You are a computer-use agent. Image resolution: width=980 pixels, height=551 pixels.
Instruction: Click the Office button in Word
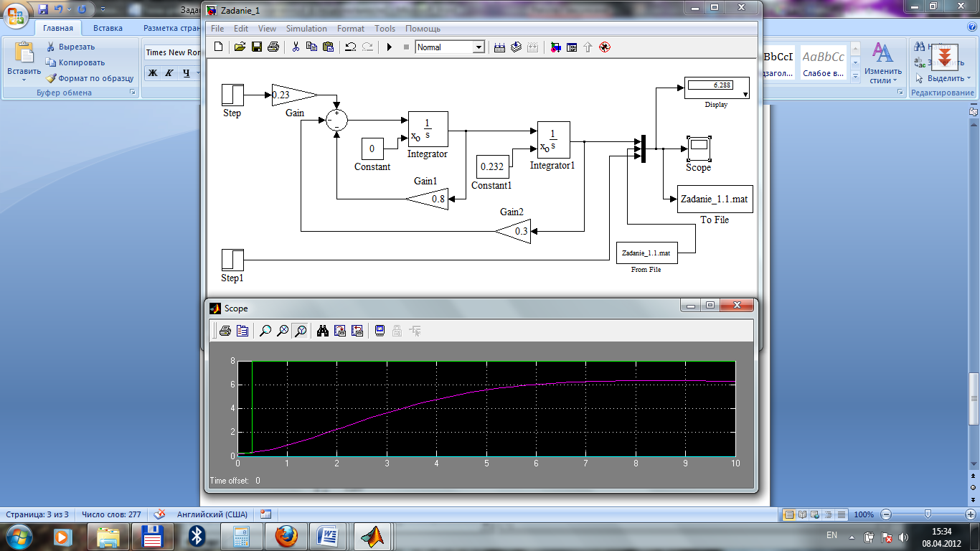click(x=17, y=17)
